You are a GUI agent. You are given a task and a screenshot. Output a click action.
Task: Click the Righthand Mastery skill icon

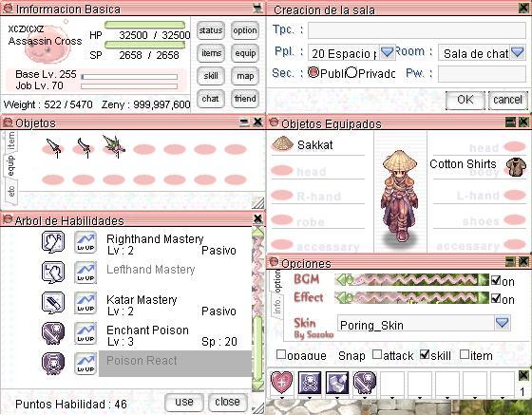[x=53, y=242]
